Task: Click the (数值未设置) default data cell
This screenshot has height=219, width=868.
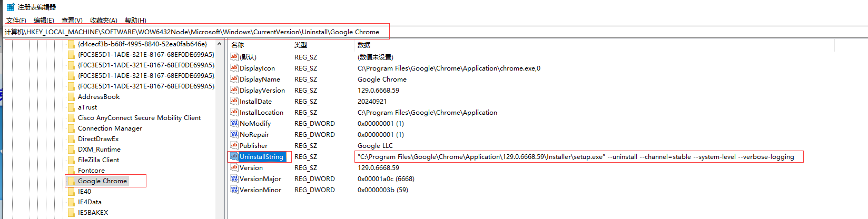Action: tap(376, 57)
